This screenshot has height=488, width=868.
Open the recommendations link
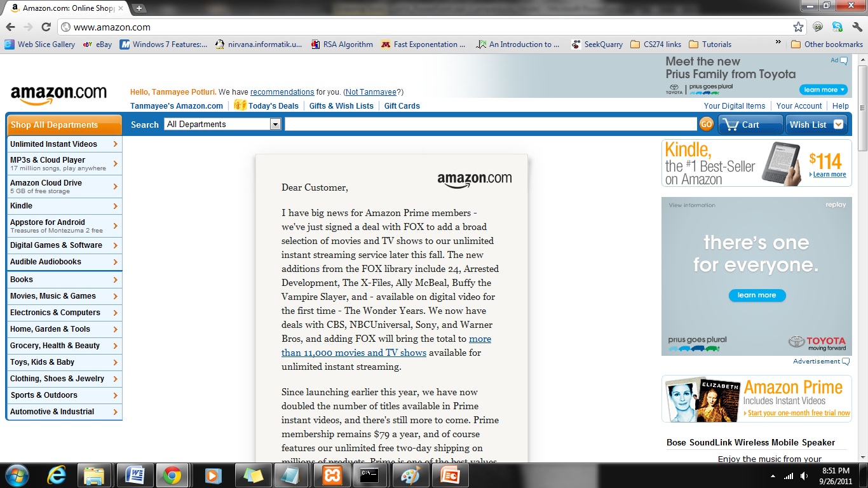pyautogui.click(x=282, y=92)
